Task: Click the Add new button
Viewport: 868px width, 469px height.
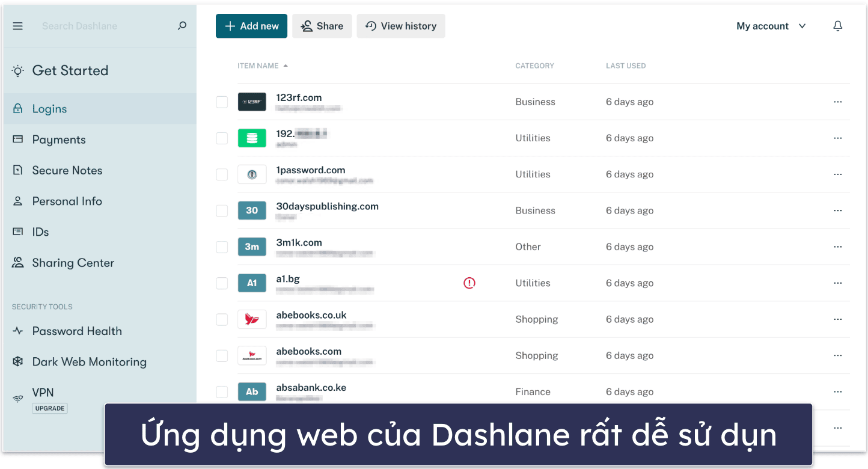Action: [x=251, y=26]
